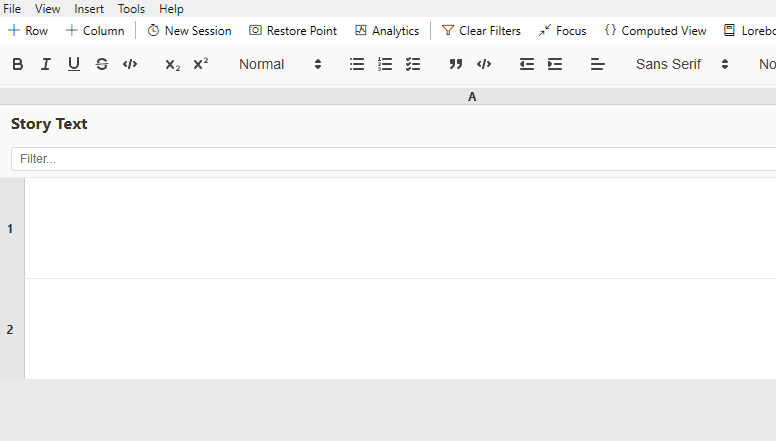Viewport: 776px width, 441px height.
Task: Increase the text indent
Action: pos(555,64)
